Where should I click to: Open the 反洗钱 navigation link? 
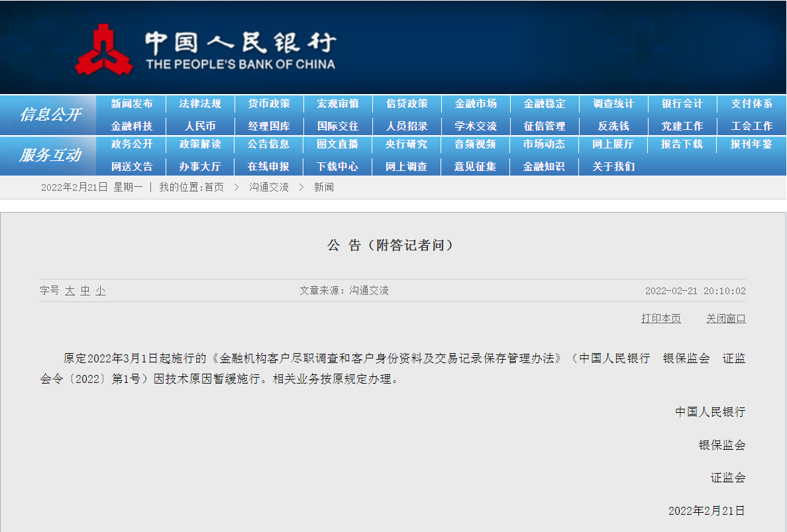(613, 125)
